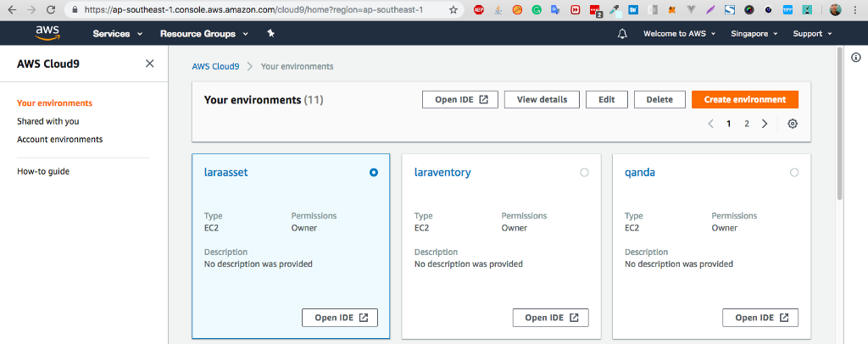Image resolution: width=868 pixels, height=344 pixels.
Task: Click the pin shortcuts icon in navbar
Action: tap(270, 34)
